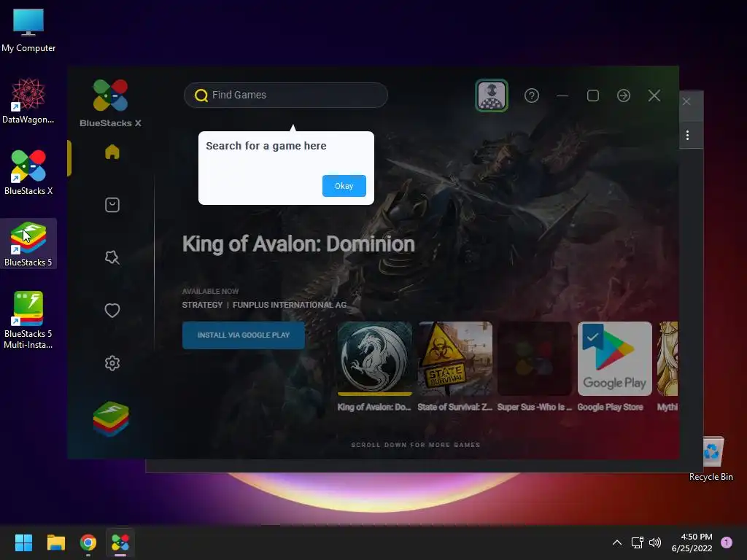Open the taskbar clock showing 4:50 PM

[x=692, y=542]
